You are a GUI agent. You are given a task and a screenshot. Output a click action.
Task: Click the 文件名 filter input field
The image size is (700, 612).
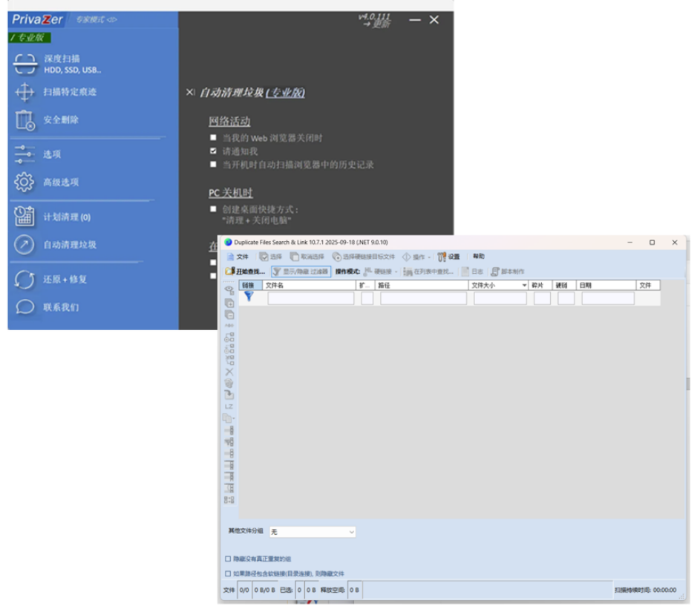click(310, 298)
